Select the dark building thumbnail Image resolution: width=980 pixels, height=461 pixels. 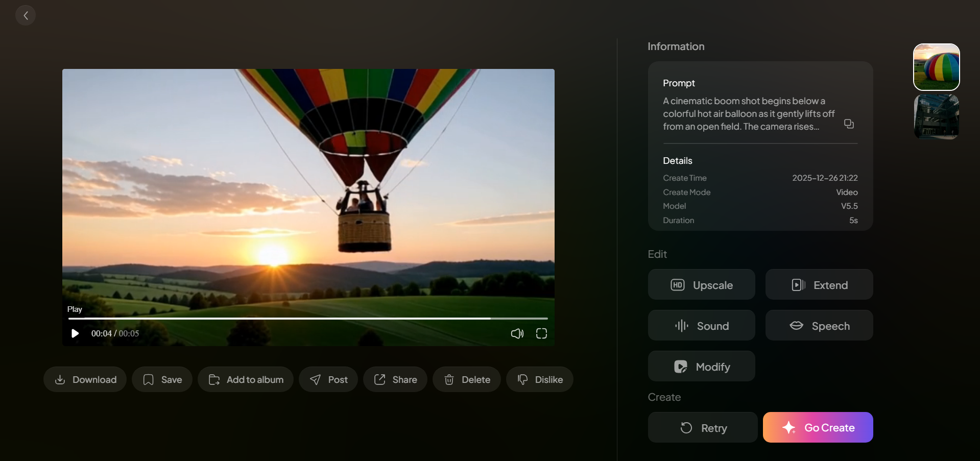[937, 116]
